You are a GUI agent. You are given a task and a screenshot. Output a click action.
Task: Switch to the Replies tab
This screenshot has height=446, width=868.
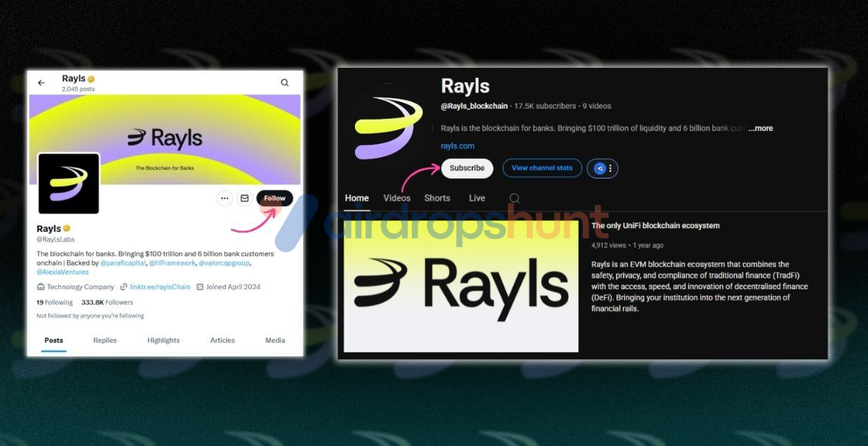coord(105,340)
